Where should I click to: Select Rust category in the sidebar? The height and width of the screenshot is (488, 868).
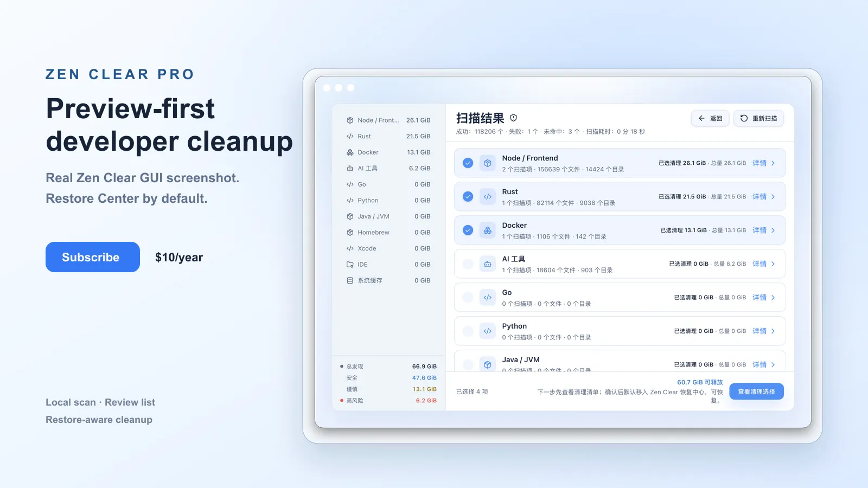pyautogui.click(x=388, y=136)
